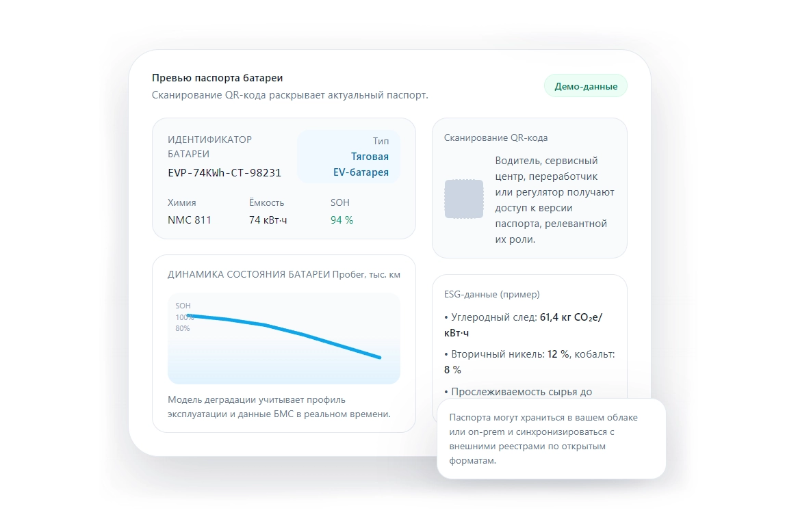This screenshot has height=532, width=798.
Task: Click the Сканирование QR-кода card heading
Action: 495,137
